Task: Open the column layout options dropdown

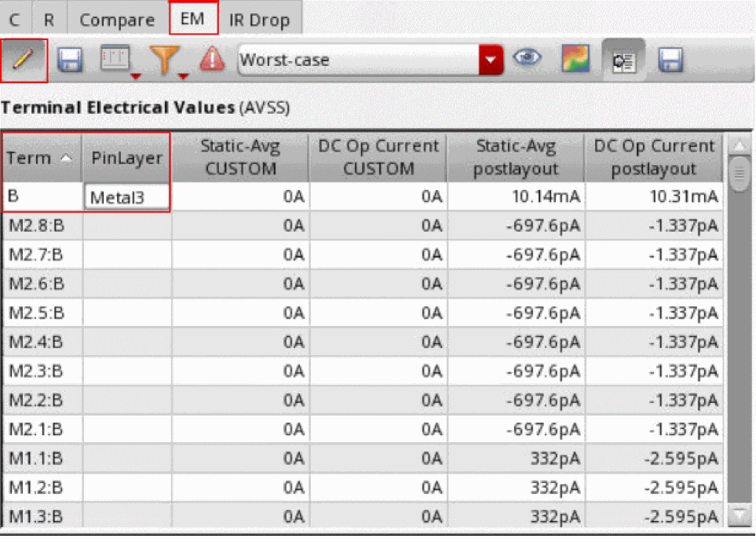Action: [x=119, y=60]
